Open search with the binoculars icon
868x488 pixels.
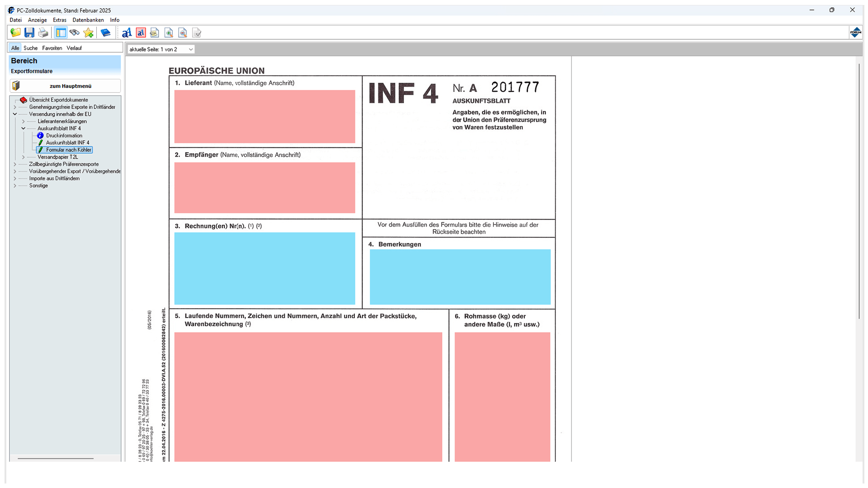pos(75,33)
